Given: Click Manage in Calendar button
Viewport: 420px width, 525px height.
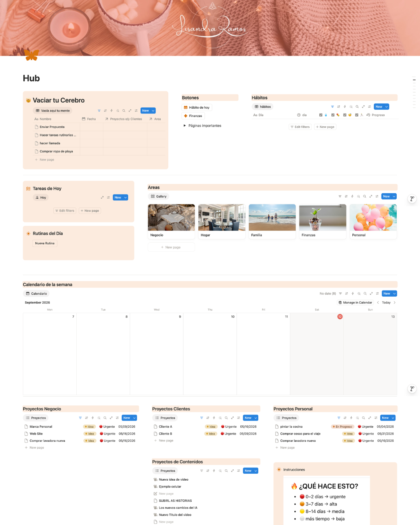Looking at the screenshot, I should [355, 303].
